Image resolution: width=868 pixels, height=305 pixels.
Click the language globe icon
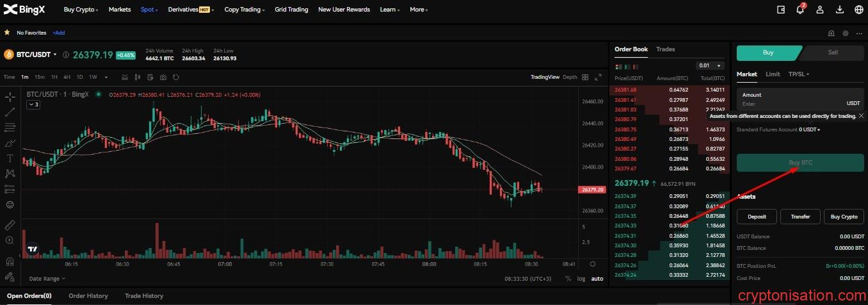click(858, 10)
